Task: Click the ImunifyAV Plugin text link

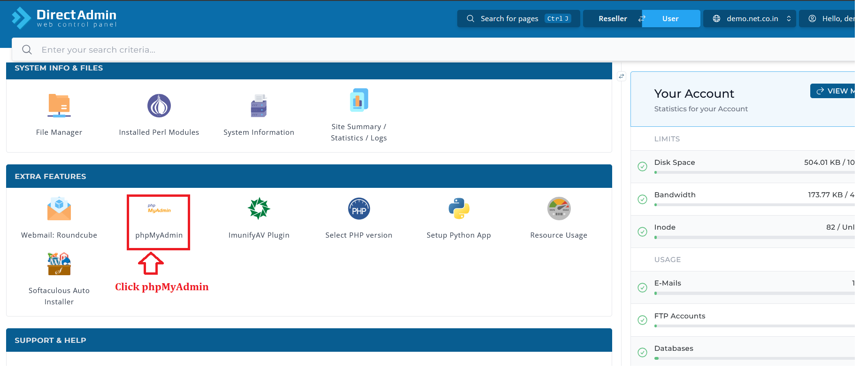Action: click(259, 235)
